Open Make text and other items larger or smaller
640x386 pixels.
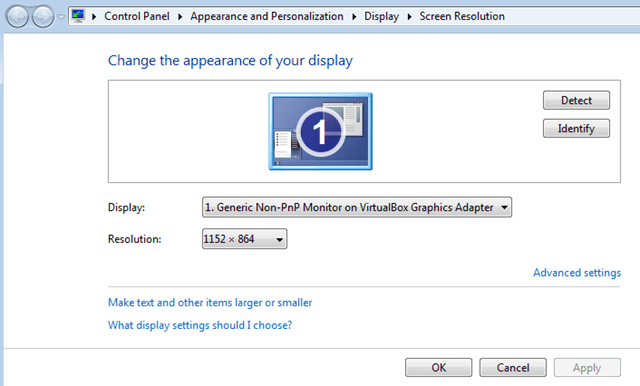210,303
